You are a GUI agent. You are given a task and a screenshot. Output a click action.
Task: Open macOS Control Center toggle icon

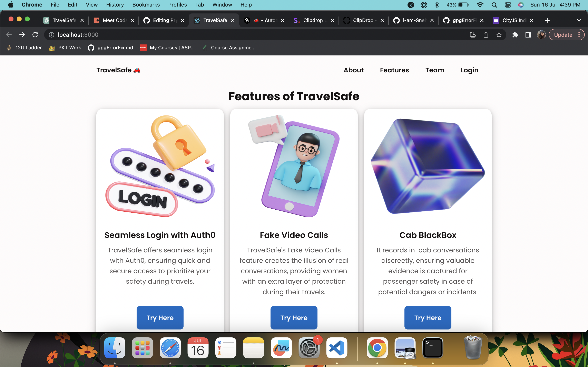click(x=508, y=5)
